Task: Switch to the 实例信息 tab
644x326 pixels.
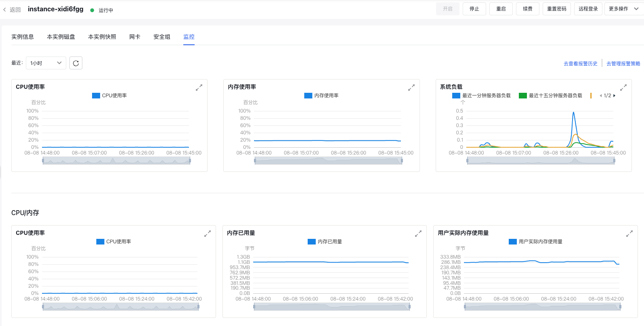Action: click(23, 37)
